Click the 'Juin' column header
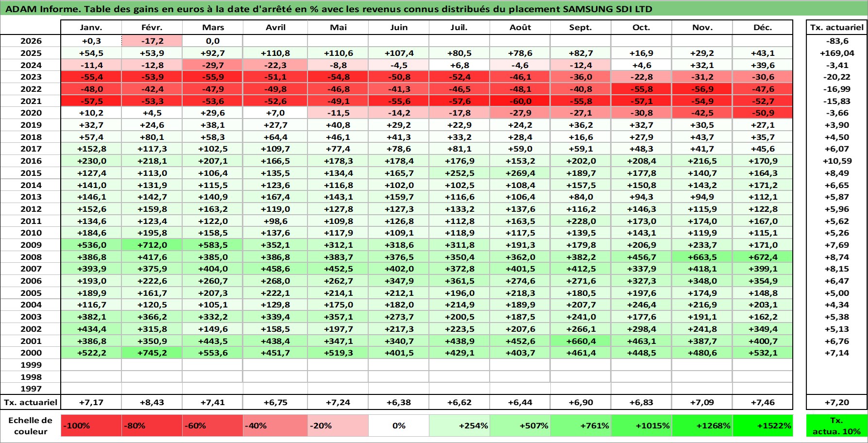The width and height of the screenshot is (868, 443). tap(399, 28)
